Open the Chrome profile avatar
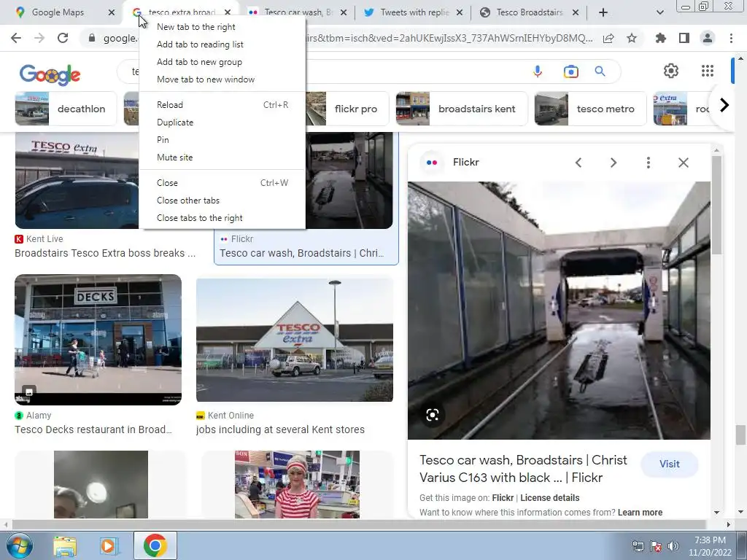The width and height of the screenshot is (747, 560). 708,38
